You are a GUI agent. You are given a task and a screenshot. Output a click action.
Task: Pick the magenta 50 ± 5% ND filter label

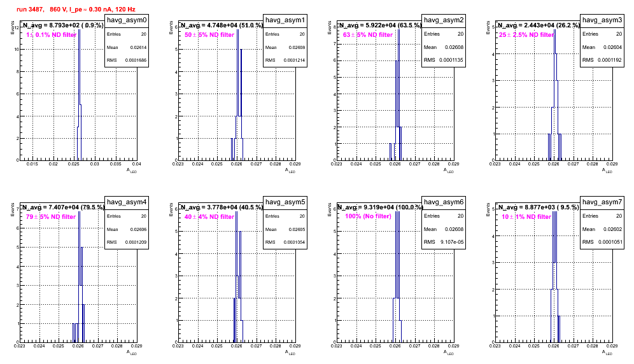pos(209,35)
